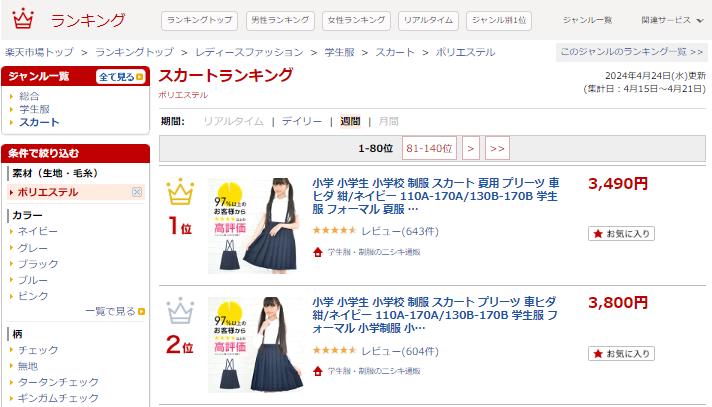This screenshot has height=407, width=712.
Task: Click the red house shop icon on the second item
Action: tap(318, 371)
